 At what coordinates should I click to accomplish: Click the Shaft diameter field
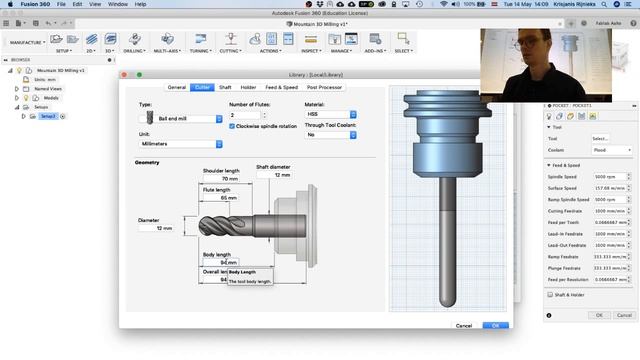coord(274,175)
